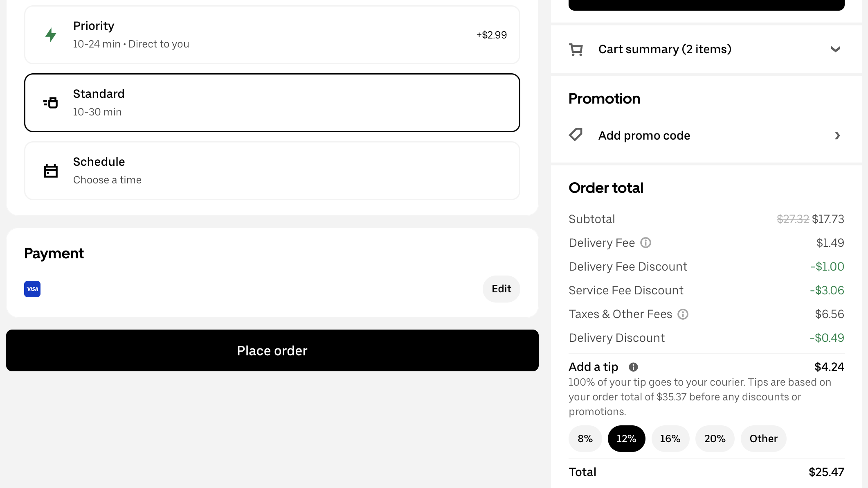Screen dimensions: 868x488
Task: Set tip to 16%
Action: pyautogui.click(x=670, y=439)
